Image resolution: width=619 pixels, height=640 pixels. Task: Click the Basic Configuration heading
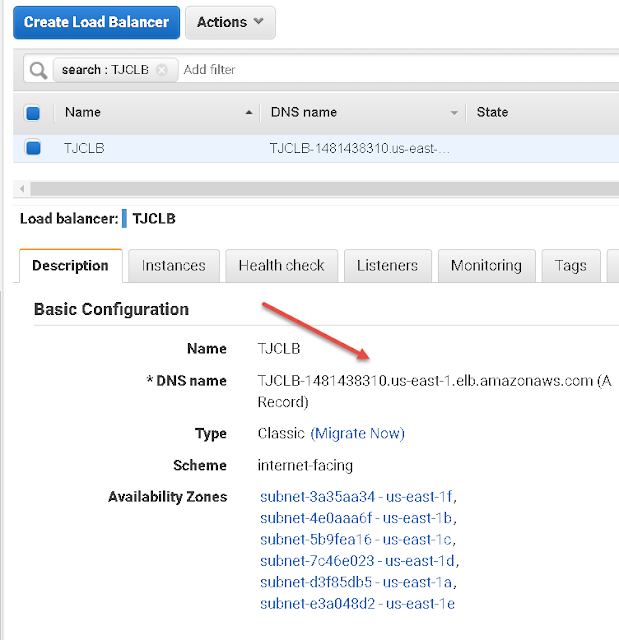click(x=111, y=309)
